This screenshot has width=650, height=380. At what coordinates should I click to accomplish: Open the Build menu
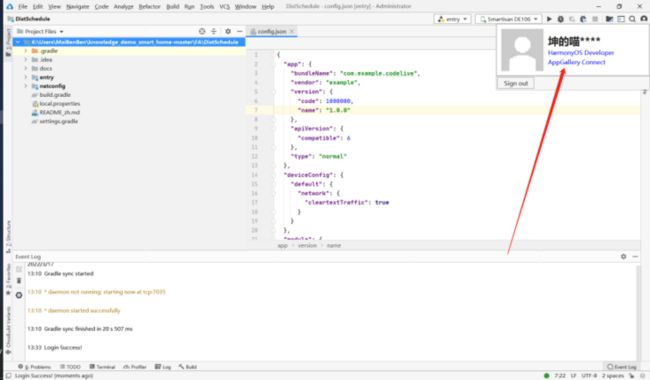pyautogui.click(x=173, y=6)
